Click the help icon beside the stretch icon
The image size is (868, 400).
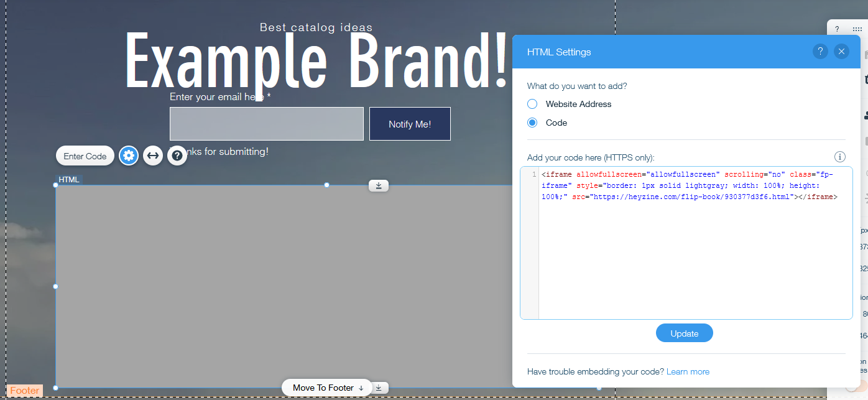177,156
